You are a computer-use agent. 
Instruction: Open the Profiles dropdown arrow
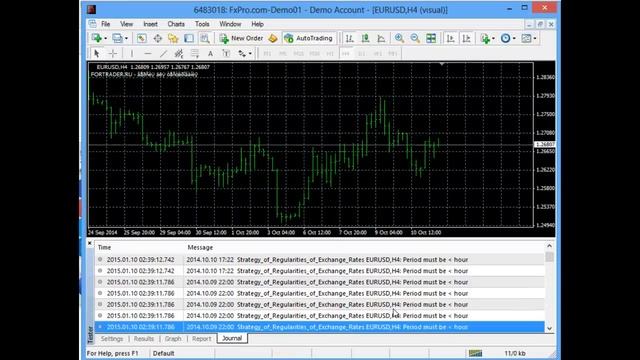pyautogui.click(x=126, y=38)
